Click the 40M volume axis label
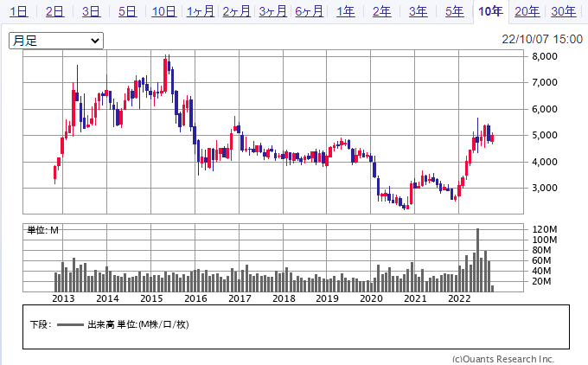 coord(541,271)
